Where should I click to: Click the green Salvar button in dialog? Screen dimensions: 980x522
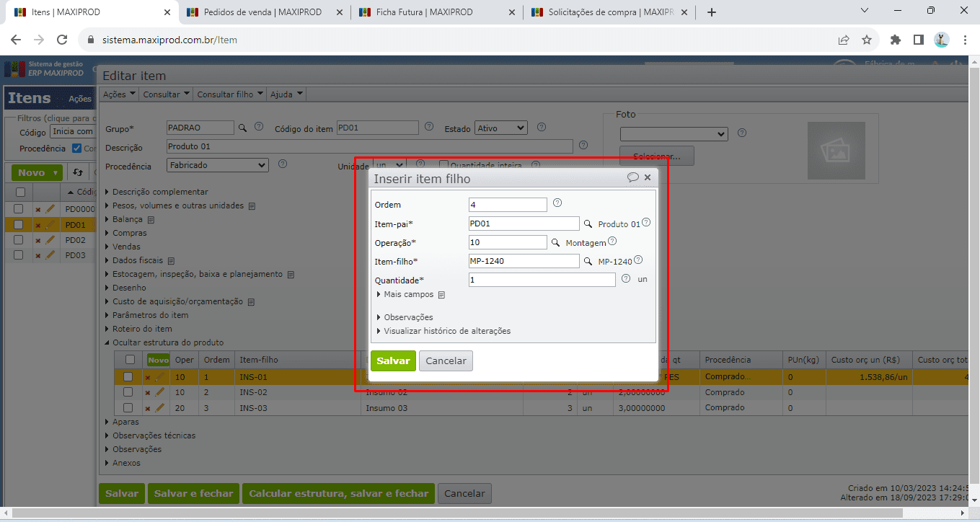pos(393,361)
